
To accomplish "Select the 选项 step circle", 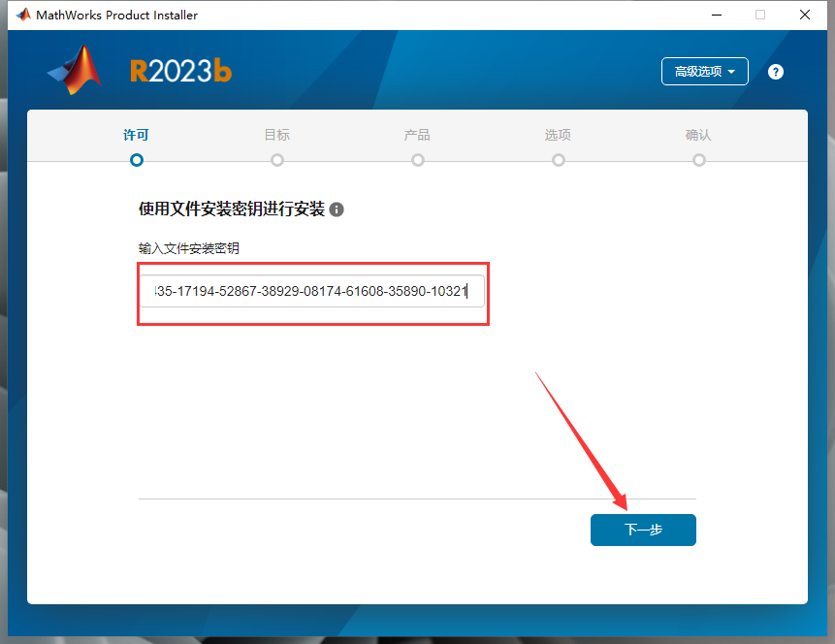I will (559, 160).
